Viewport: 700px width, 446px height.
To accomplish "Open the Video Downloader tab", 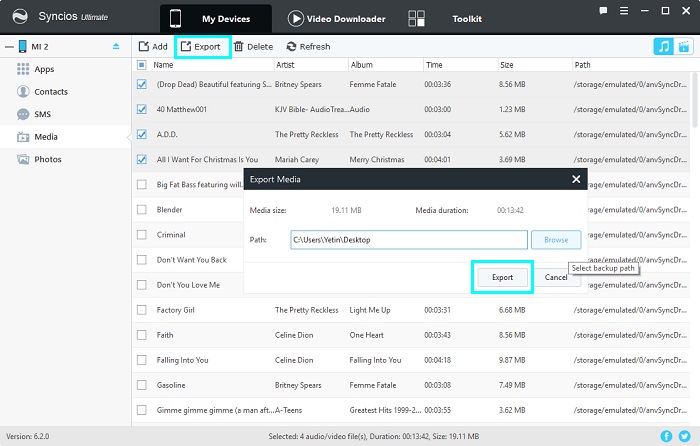I will [x=337, y=19].
